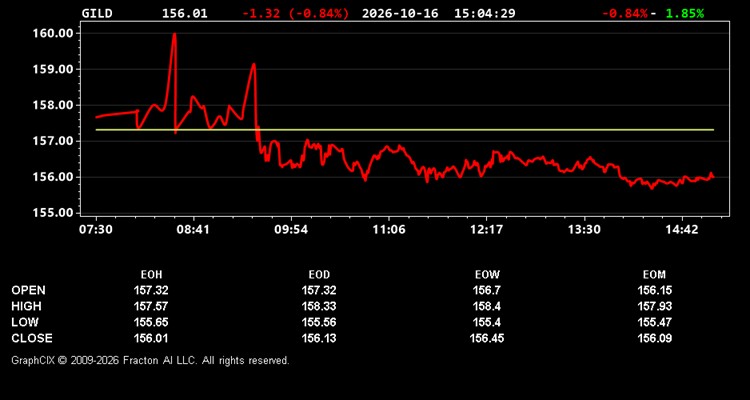Screen dimensions: 750x400
Task: Click the date 2026-10-16
Action: 400,13
